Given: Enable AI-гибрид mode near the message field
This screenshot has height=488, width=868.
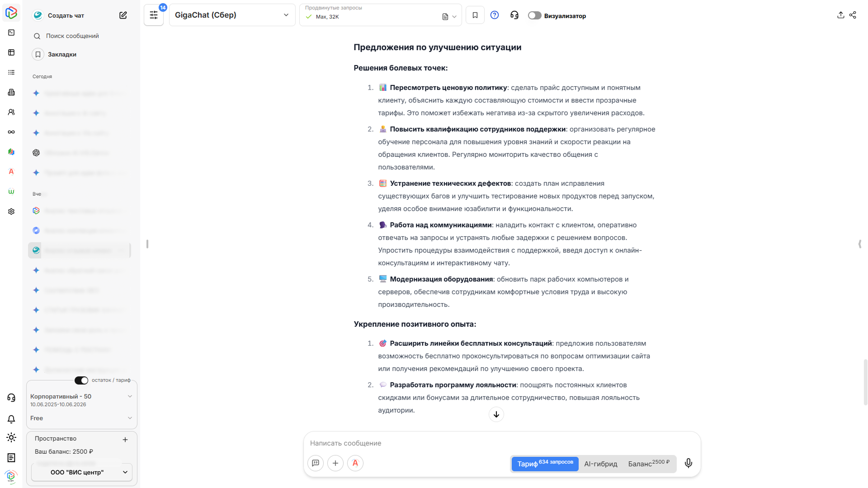Looking at the screenshot, I should 601,464.
